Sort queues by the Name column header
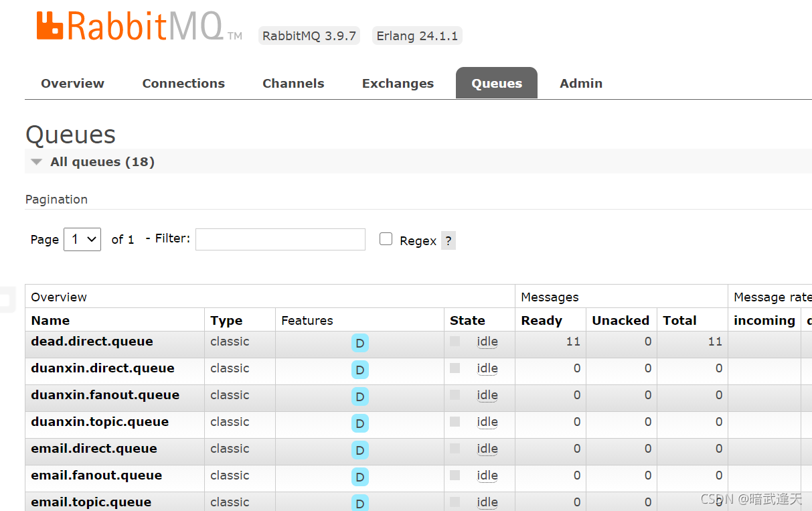 (x=50, y=320)
